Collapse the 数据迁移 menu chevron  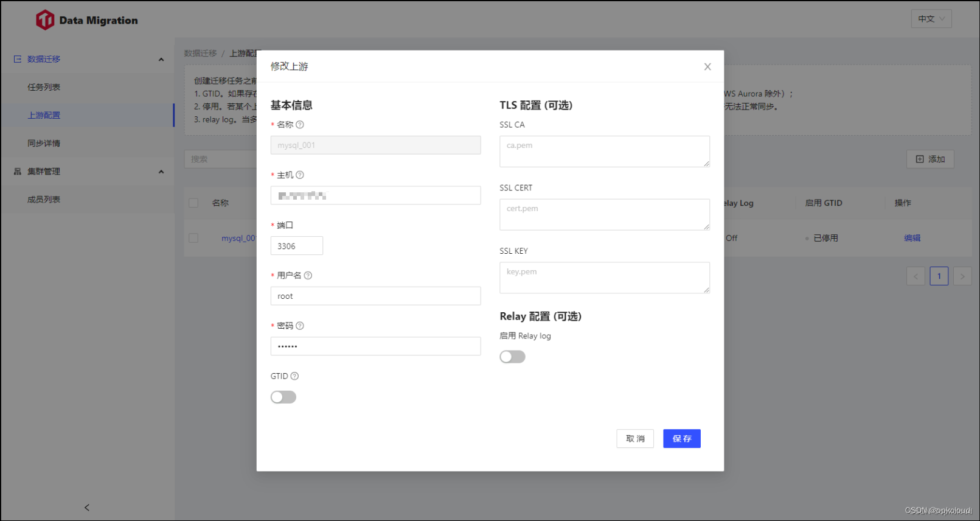click(161, 60)
